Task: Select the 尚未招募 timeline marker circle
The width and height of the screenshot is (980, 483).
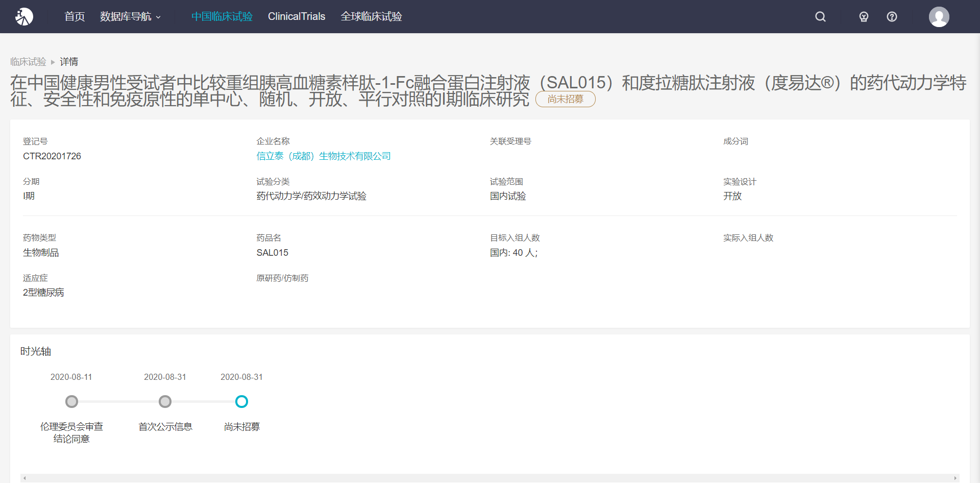Action: [x=241, y=402]
